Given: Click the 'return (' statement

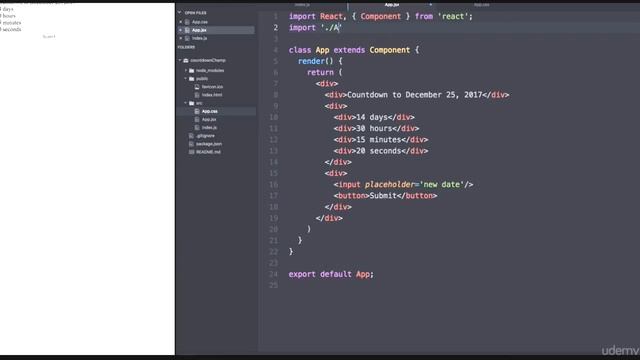Looking at the screenshot, I should [324, 72].
